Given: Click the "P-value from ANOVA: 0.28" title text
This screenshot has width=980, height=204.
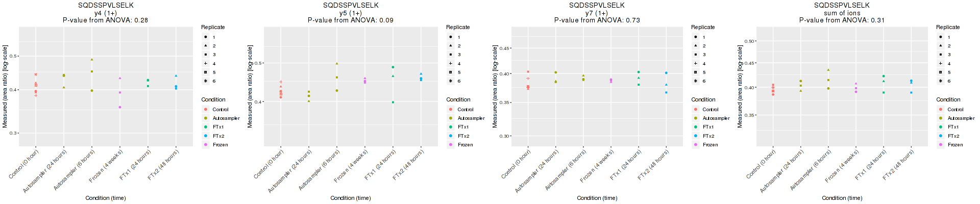Looking at the screenshot, I should pos(105,20).
